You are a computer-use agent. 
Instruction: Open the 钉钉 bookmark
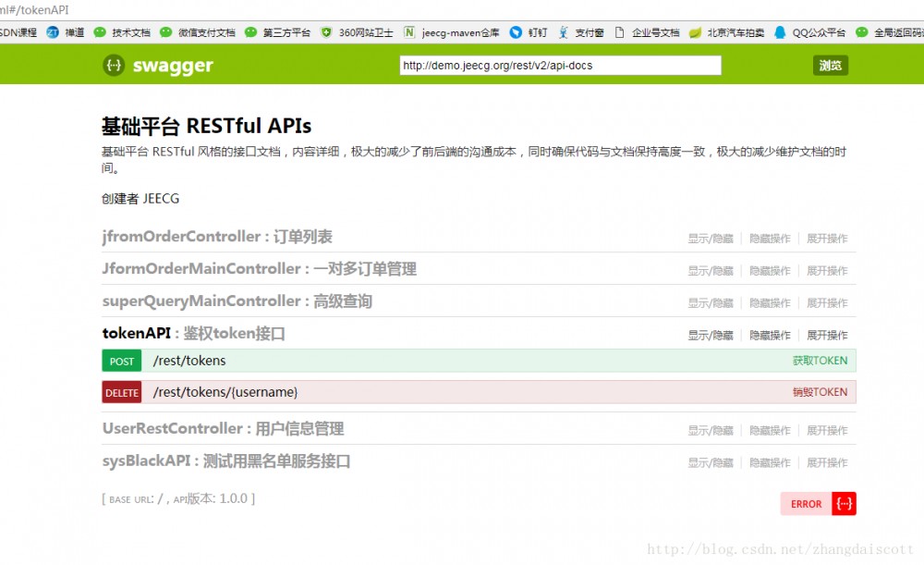(x=531, y=32)
